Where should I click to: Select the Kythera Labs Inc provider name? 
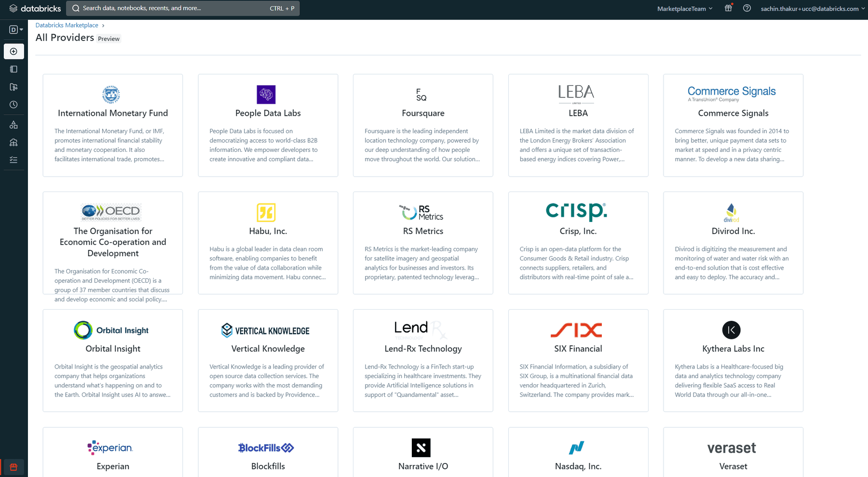[733, 349]
